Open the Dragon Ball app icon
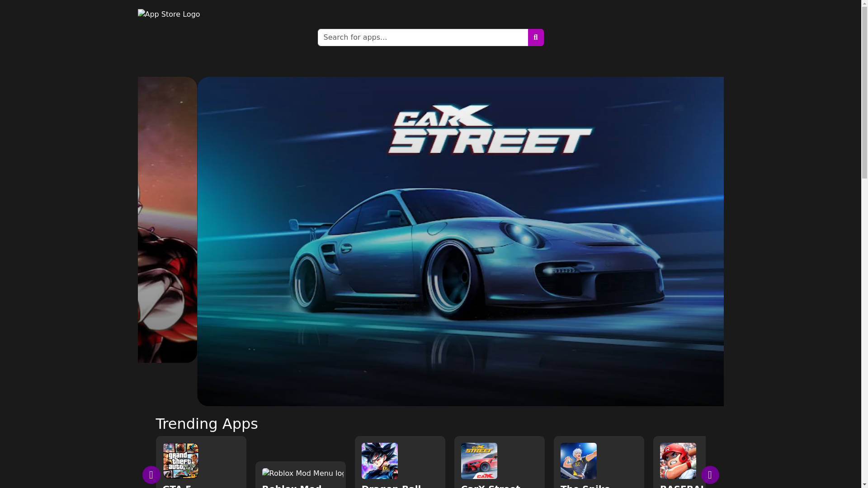 pos(380,461)
